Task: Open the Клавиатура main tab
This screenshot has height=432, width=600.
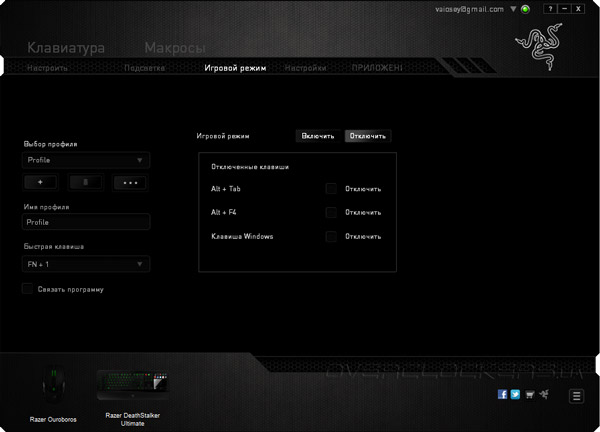Action: point(66,49)
